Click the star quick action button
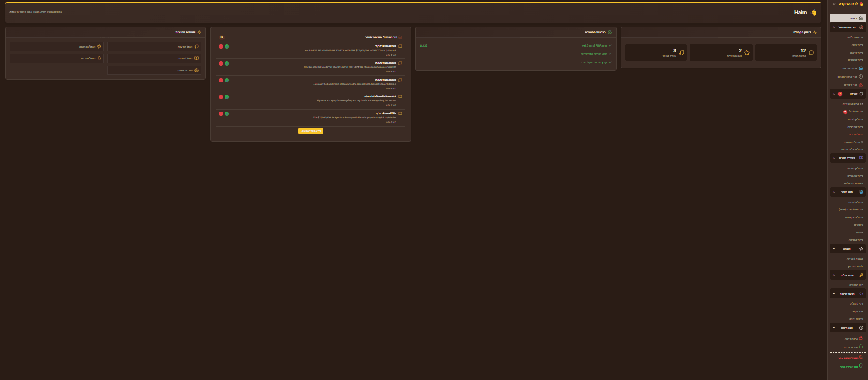868x380 pixels. (57, 47)
